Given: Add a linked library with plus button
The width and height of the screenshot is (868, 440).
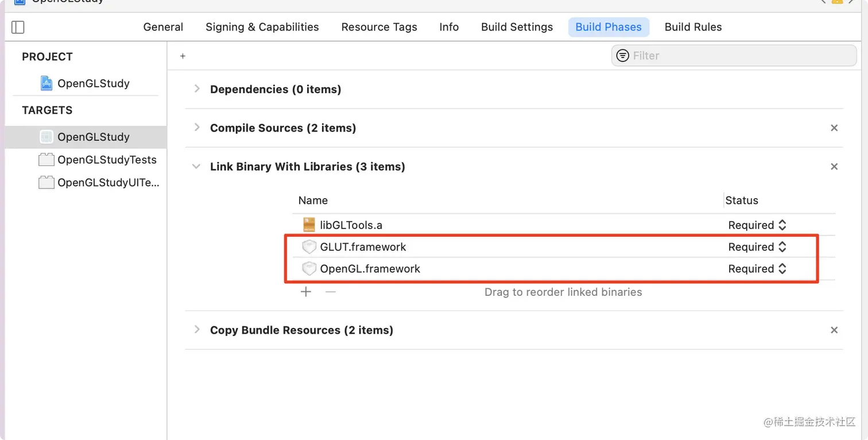Looking at the screenshot, I should [306, 292].
